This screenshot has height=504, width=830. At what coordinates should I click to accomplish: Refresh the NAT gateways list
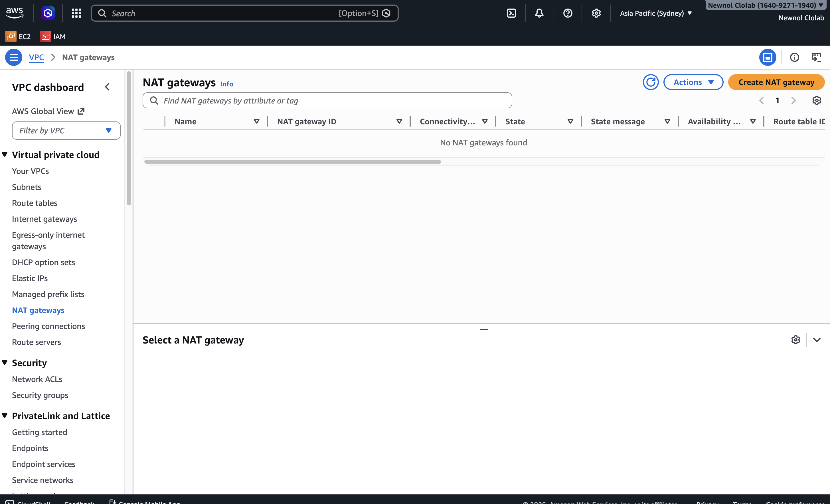point(651,82)
